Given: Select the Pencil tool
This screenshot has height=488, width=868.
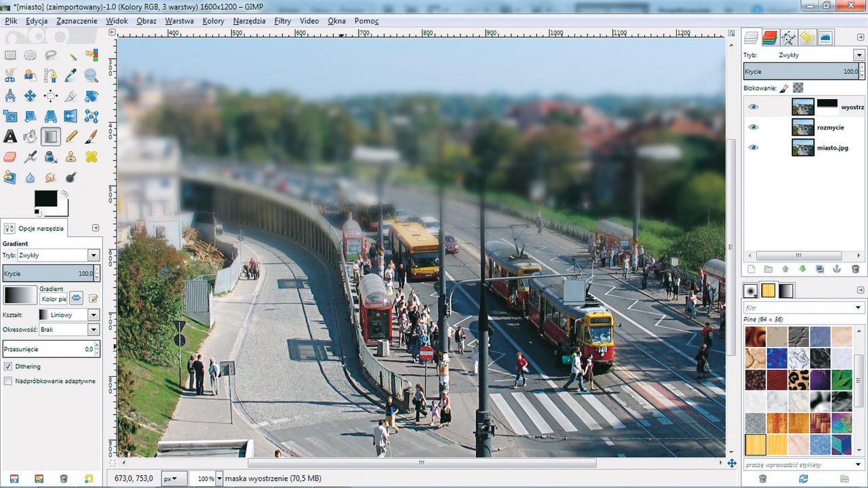Looking at the screenshot, I should [71, 137].
